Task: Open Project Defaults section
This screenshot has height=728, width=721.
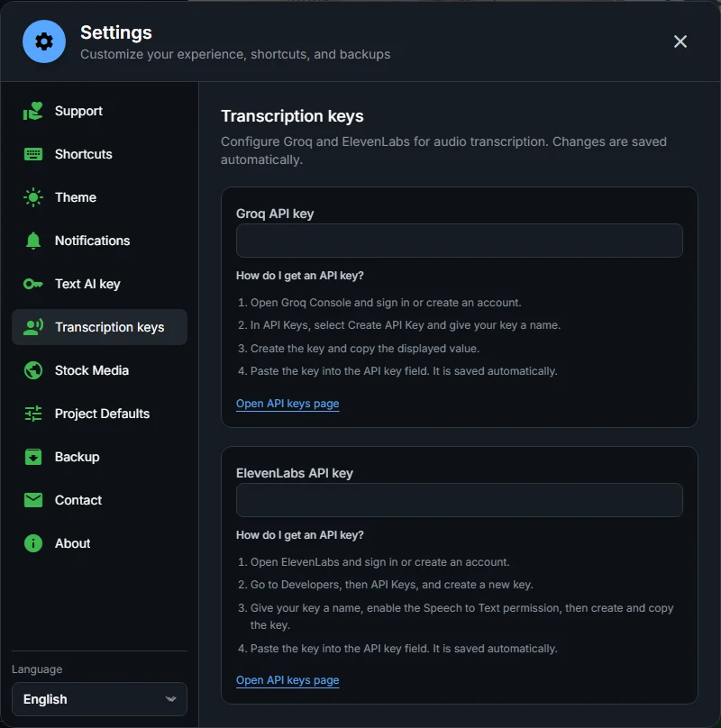Action: 99,414
